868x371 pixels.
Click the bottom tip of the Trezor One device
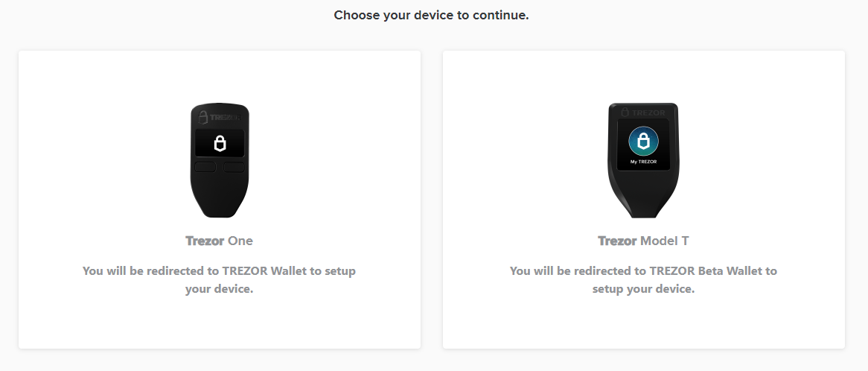(x=219, y=210)
